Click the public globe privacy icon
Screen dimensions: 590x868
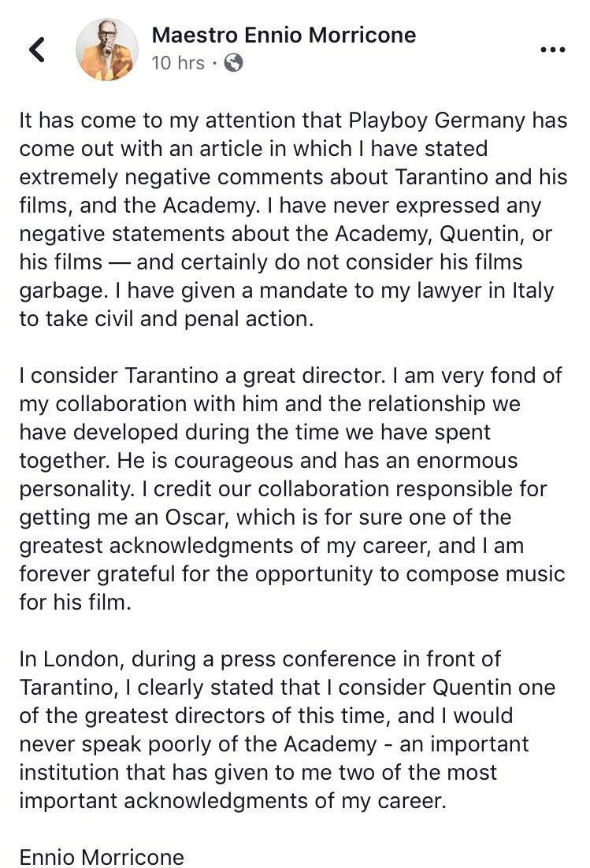pos(232,63)
